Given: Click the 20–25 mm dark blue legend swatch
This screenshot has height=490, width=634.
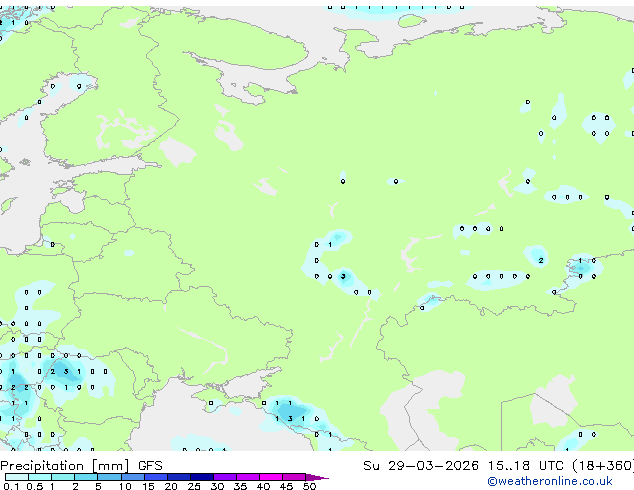Looking at the screenshot, I should [179, 477].
